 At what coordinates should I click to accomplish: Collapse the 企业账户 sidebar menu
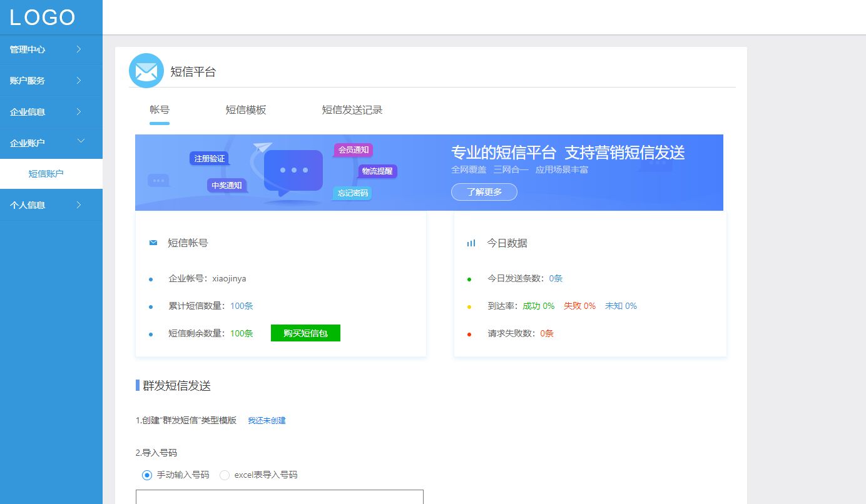point(51,143)
